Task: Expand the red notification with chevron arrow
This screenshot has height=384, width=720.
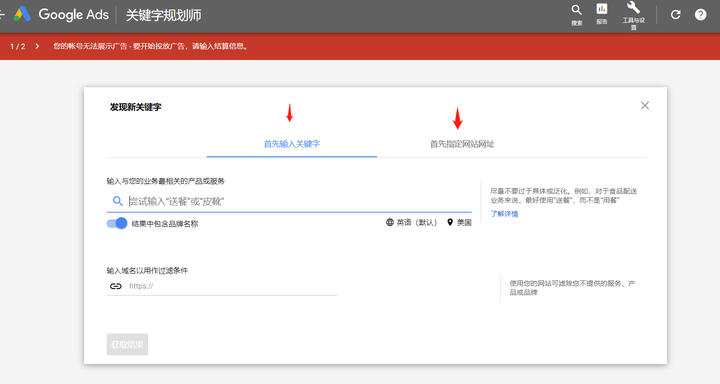Action: (x=37, y=46)
